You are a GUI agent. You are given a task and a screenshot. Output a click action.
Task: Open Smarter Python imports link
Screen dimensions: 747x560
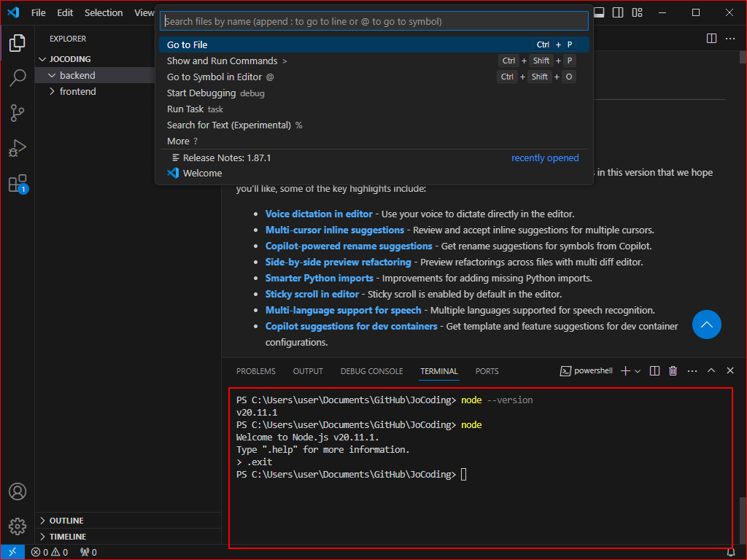point(320,278)
